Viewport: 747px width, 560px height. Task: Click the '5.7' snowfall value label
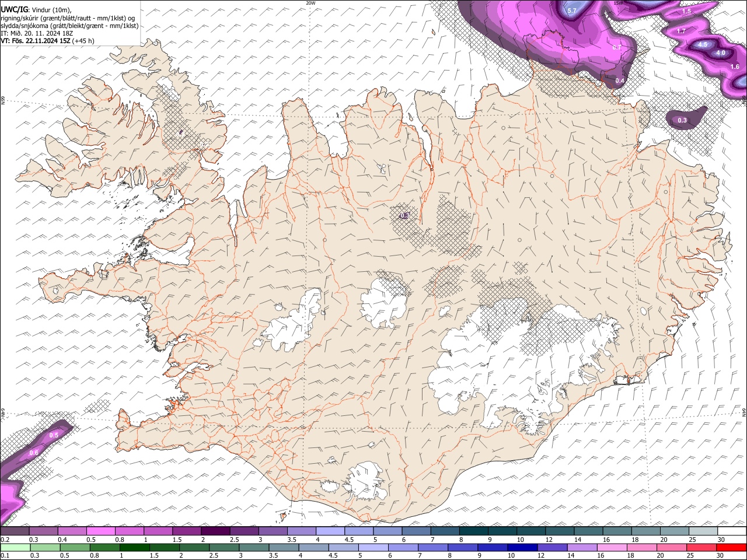[572, 10]
